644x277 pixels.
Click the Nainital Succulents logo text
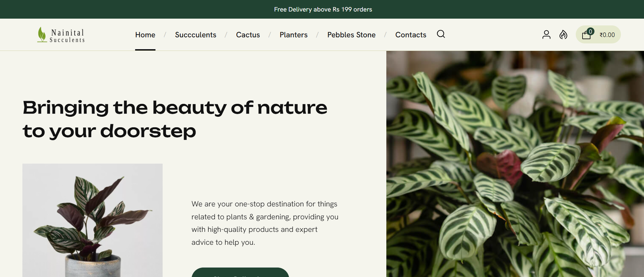67,35
